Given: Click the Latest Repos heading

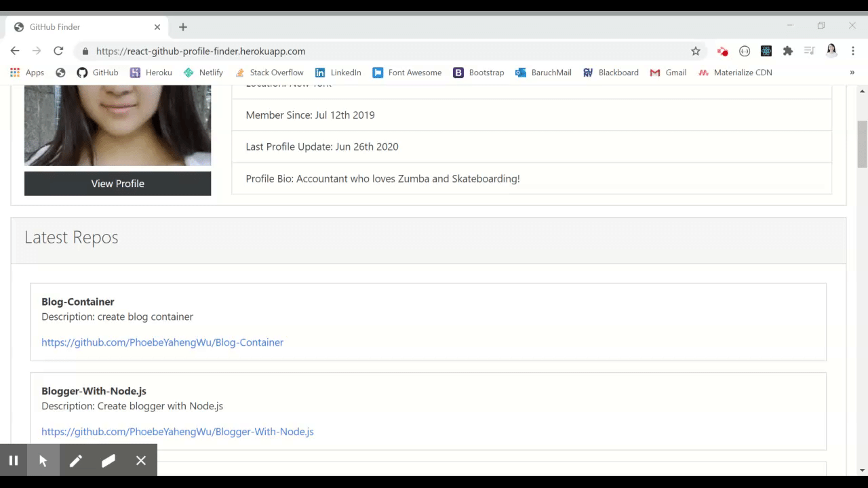Looking at the screenshot, I should 71,237.
